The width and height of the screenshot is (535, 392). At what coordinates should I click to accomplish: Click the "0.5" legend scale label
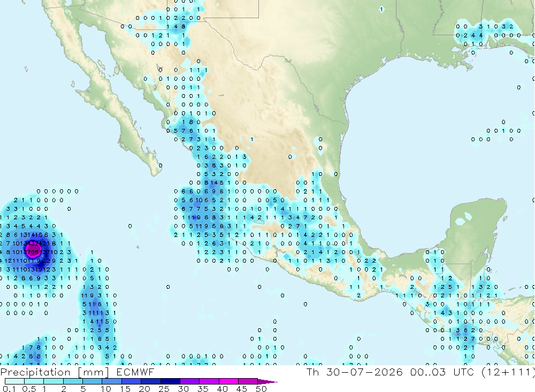tap(29, 389)
